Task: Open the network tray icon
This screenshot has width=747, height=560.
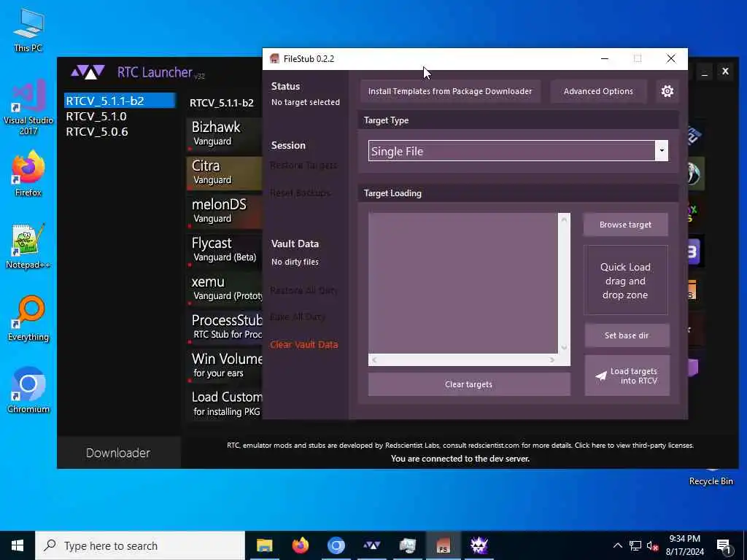Action: pos(635,545)
